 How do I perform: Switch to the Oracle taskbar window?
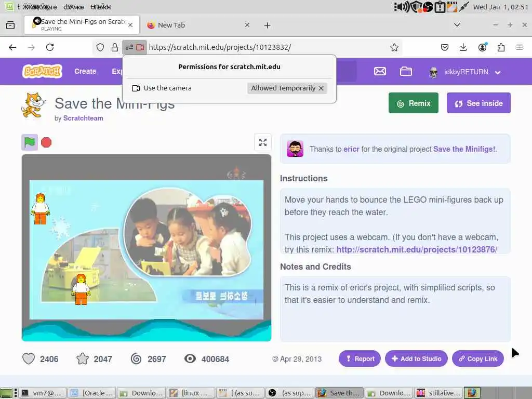click(x=92, y=393)
